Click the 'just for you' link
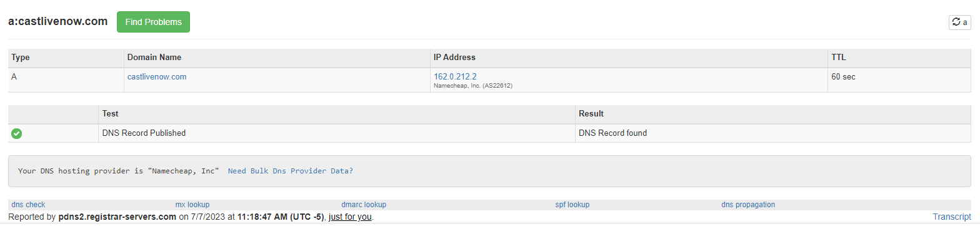The image size is (980, 231). click(350, 217)
